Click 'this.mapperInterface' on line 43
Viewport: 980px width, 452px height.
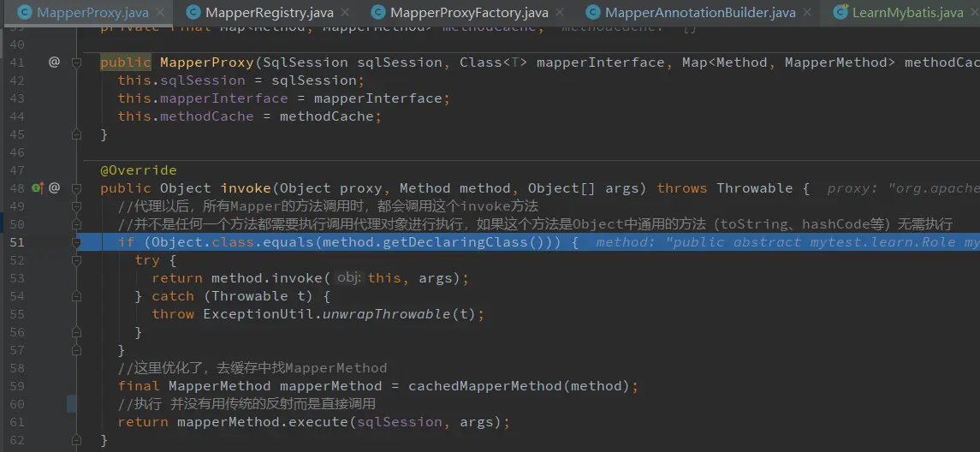pyautogui.click(x=203, y=98)
